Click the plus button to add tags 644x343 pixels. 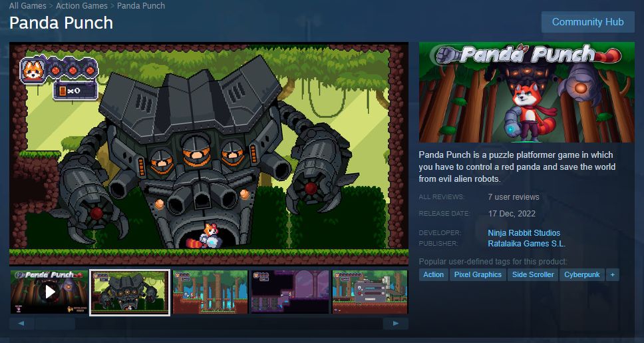click(x=612, y=274)
